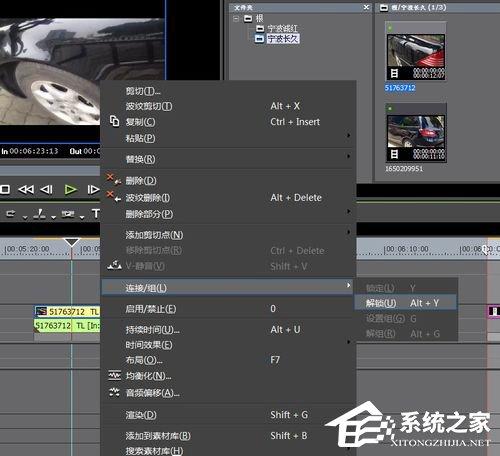The height and width of the screenshot is (456, 500).
Task: Open the 连接/组(L) submenu entry
Action: [228, 287]
